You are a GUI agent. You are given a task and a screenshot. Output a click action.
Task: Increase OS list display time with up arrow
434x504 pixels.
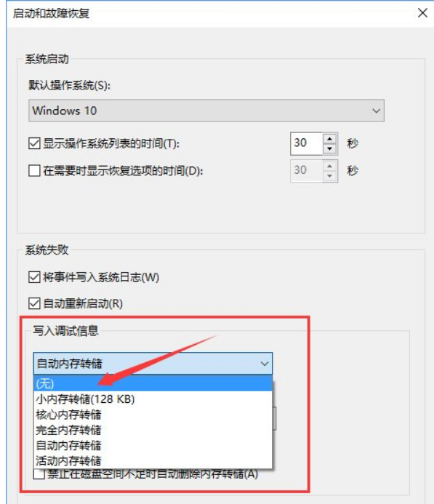point(329,138)
